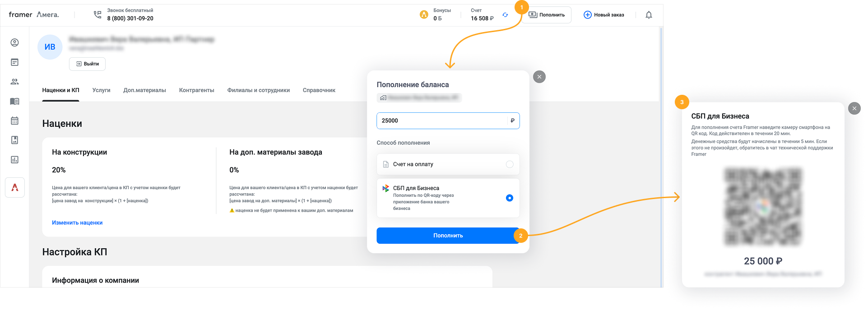Screen dimensions: 868x311
Task: Go to the 'Филиалы и сотрудники' tab
Action: click(258, 90)
